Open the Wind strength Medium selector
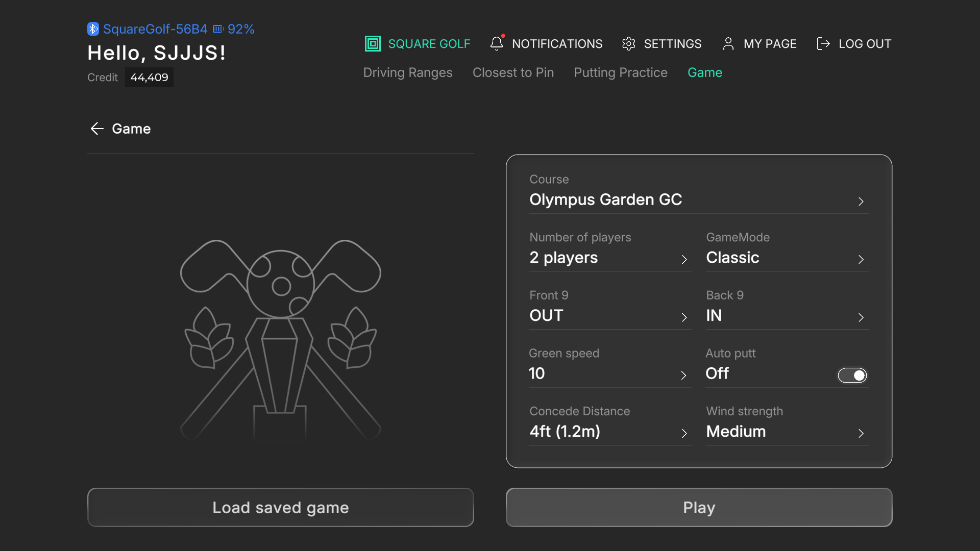Viewport: 980px width, 551px height. [787, 424]
